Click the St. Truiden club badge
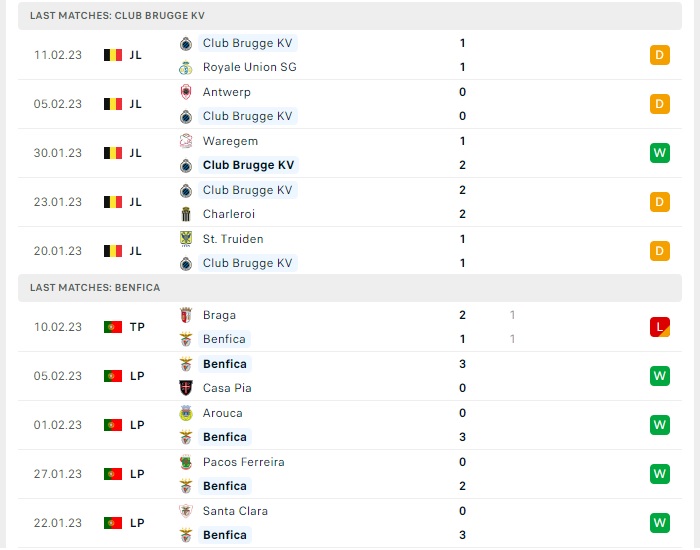700x550 pixels. click(186, 239)
